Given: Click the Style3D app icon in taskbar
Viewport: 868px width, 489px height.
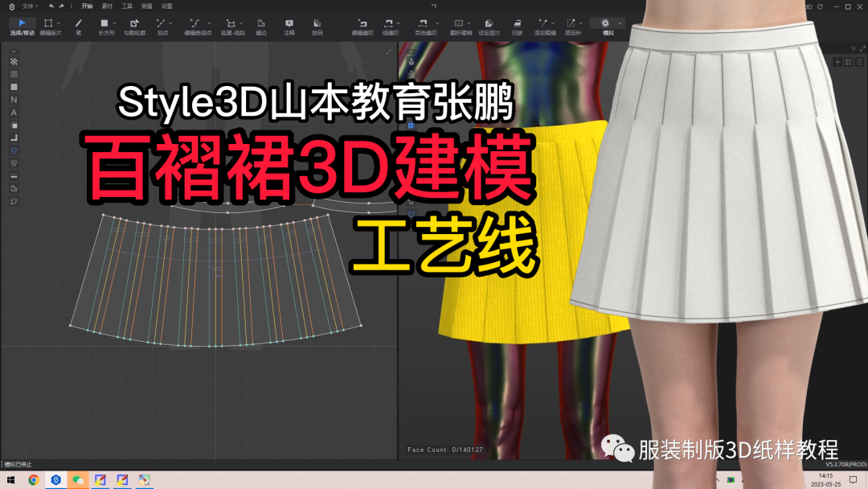Looking at the screenshot, I should (56, 480).
